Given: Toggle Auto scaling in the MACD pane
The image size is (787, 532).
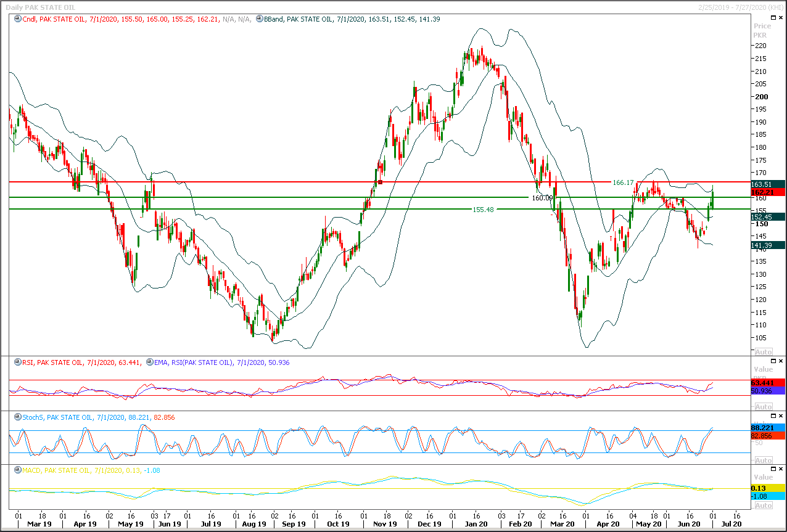Looking at the screenshot, I should coord(763,505).
